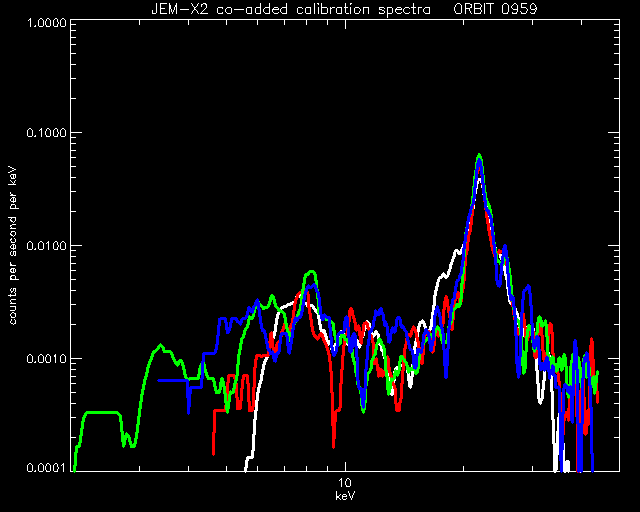640x512 pixels.
Task: Click the green peak left of 10 keV
Action: pyautogui.click(x=311, y=272)
